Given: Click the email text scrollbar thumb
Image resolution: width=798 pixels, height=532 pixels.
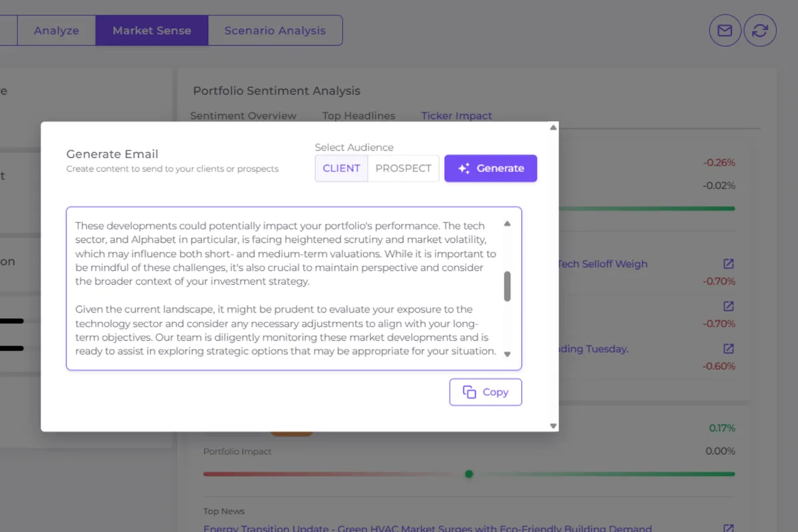Looking at the screenshot, I should pos(507,286).
